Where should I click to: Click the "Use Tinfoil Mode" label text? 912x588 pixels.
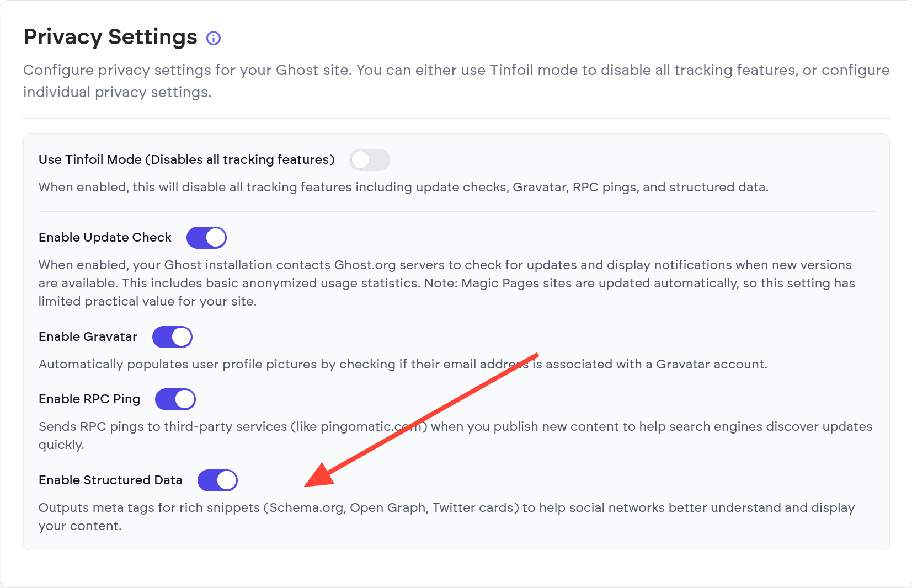point(186,160)
